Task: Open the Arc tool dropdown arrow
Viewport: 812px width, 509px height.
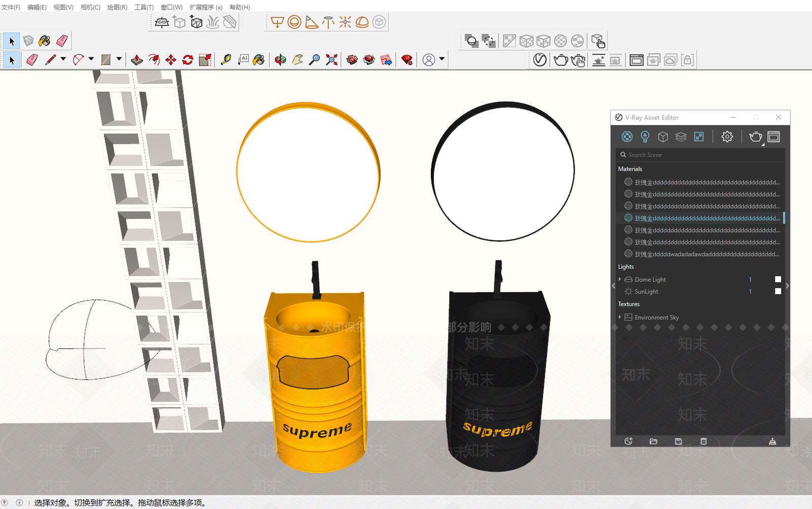Action: point(91,59)
